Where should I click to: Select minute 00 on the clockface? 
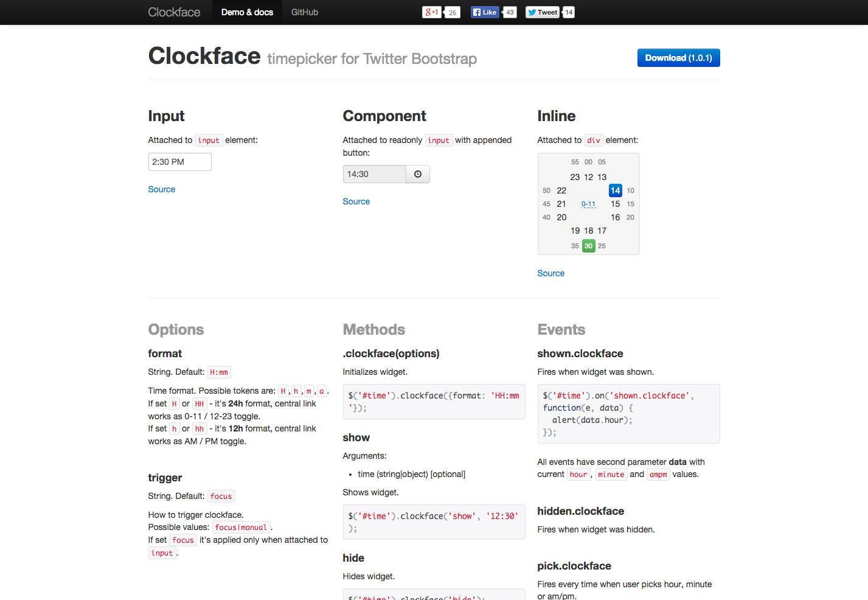pos(588,162)
